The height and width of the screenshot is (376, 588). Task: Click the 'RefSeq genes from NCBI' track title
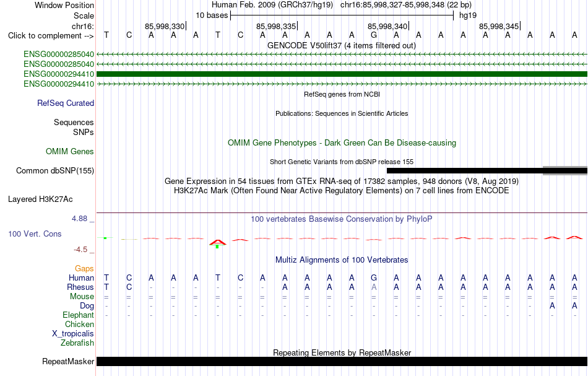pos(342,95)
